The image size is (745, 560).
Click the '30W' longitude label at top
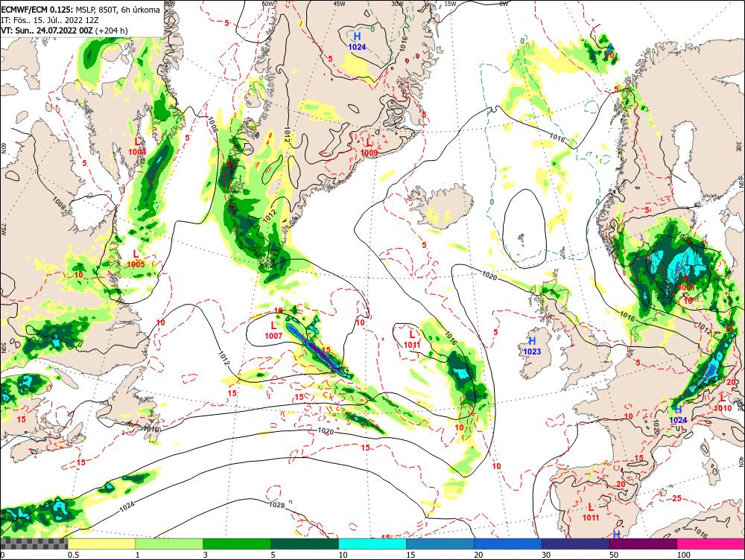(397, 3)
